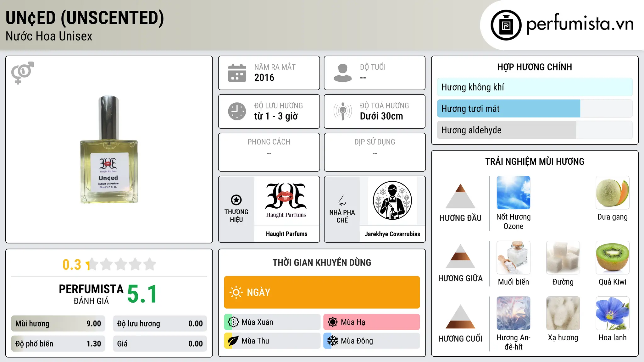Click the Độ phổ biến 1.30 score bar
This screenshot has width=644, height=362.
tap(58, 344)
